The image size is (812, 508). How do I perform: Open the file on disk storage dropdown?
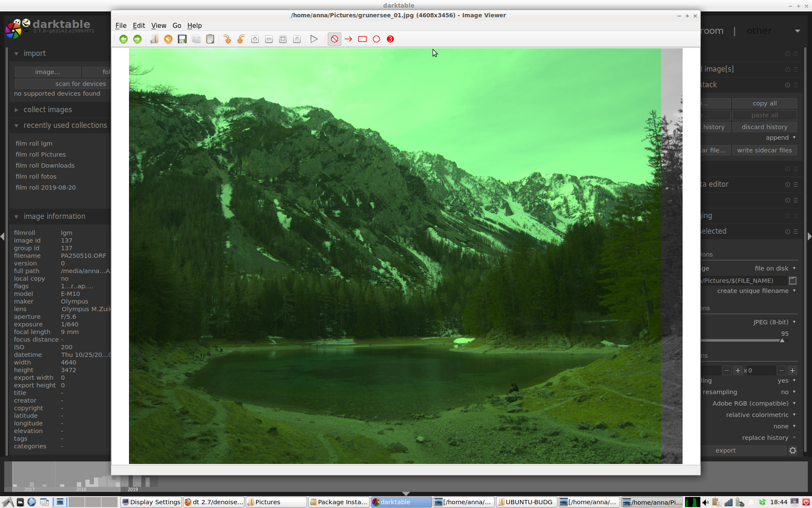776,268
